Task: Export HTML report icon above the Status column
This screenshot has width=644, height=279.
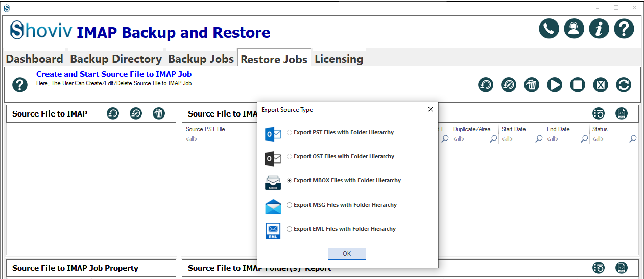Action: coord(622,113)
